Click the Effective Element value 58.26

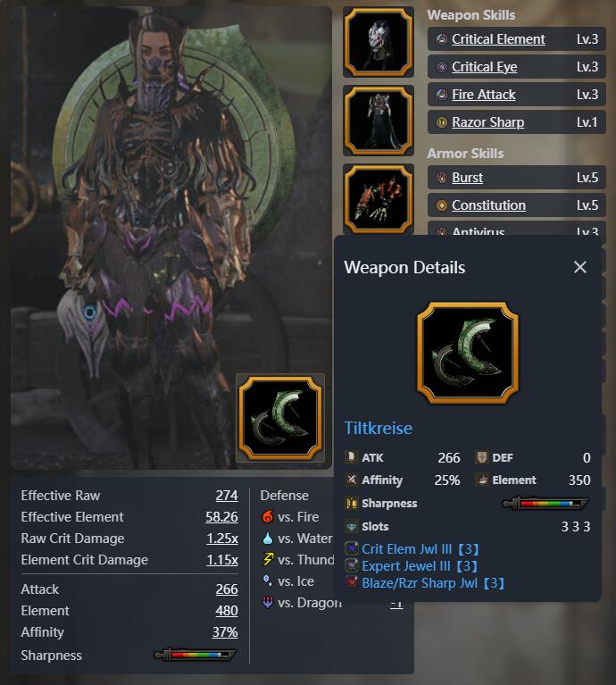[x=221, y=517]
